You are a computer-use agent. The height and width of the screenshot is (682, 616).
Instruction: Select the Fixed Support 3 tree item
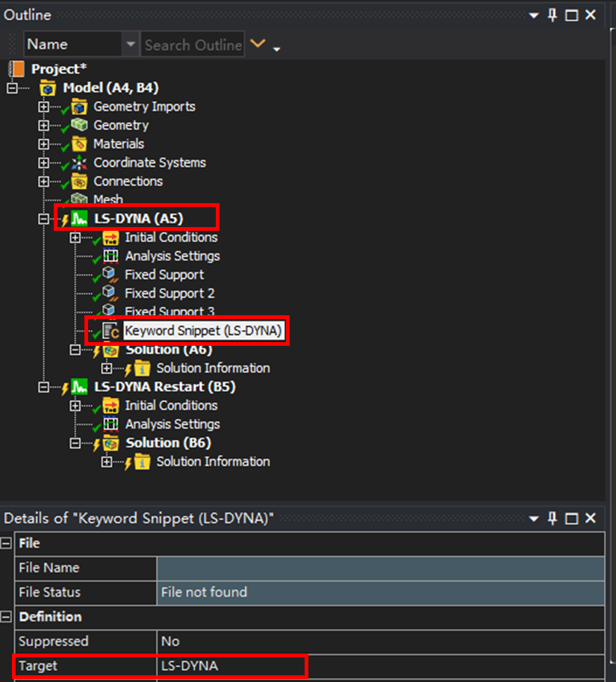pos(169,311)
